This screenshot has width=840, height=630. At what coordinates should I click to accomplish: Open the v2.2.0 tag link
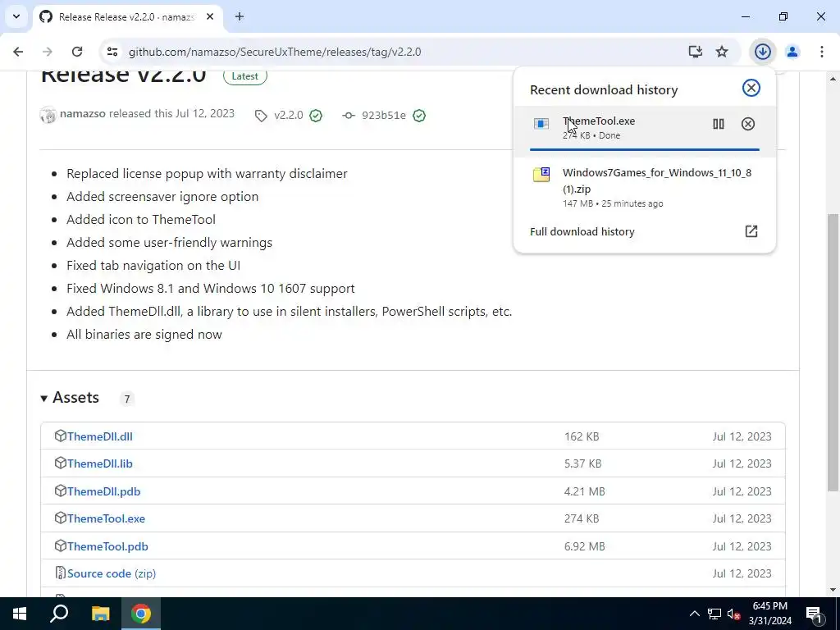tap(288, 115)
